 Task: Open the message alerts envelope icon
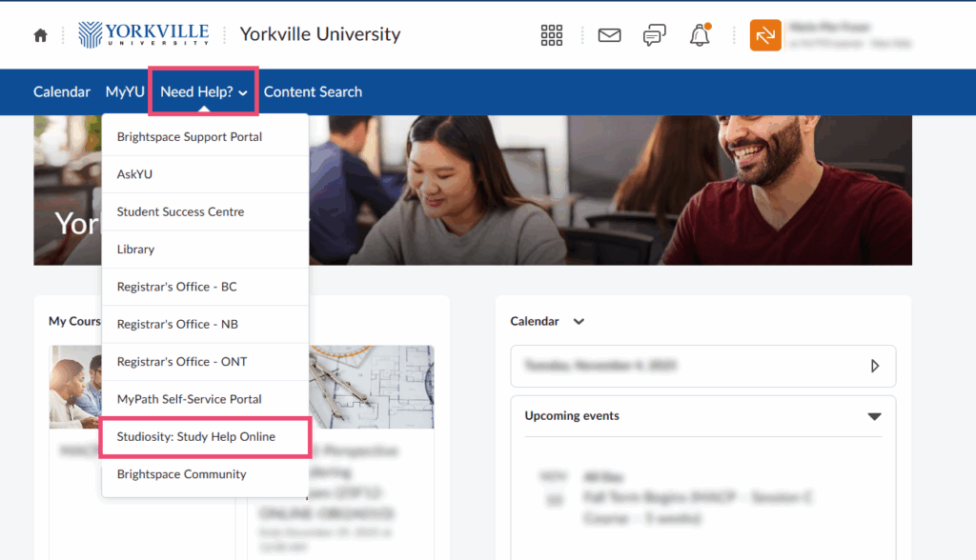pyautogui.click(x=609, y=35)
